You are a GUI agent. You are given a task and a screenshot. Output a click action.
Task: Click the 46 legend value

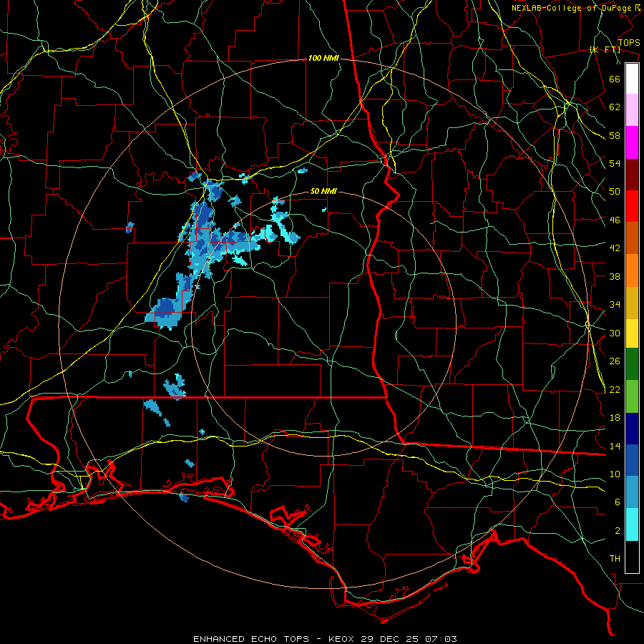(x=615, y=220)
